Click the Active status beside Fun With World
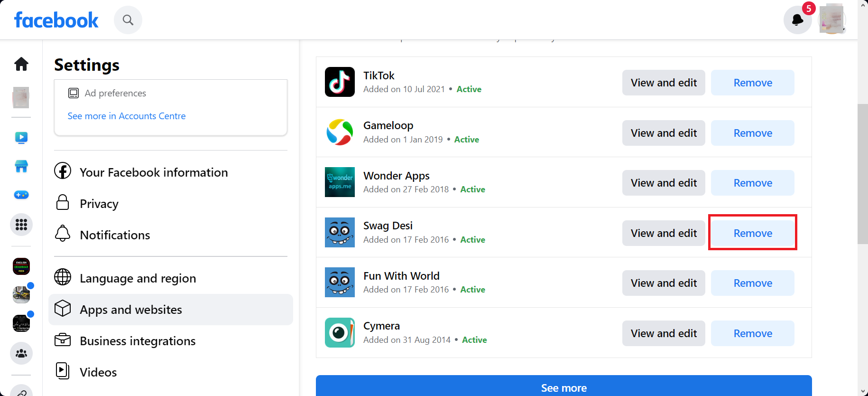 (x=473, y=290)
